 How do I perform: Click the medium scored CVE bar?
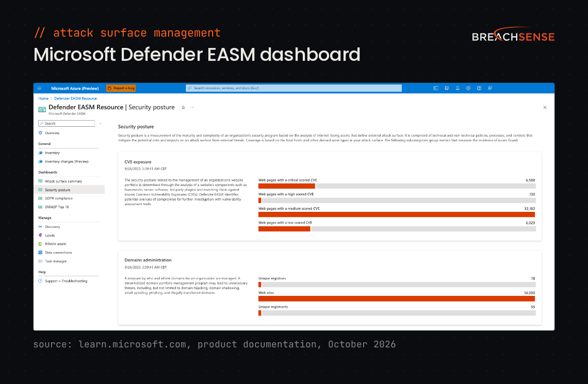pyautogui.click(x=397, y=214)
